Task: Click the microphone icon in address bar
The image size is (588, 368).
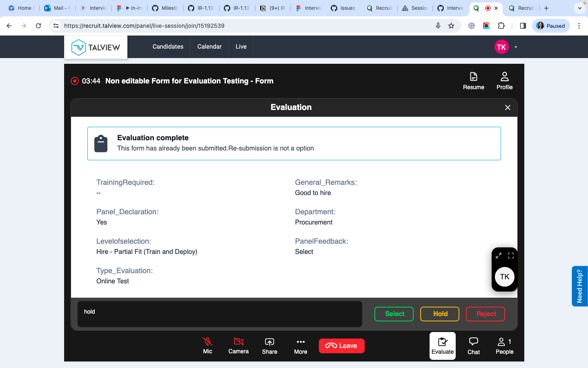Action: pos(438,26)
